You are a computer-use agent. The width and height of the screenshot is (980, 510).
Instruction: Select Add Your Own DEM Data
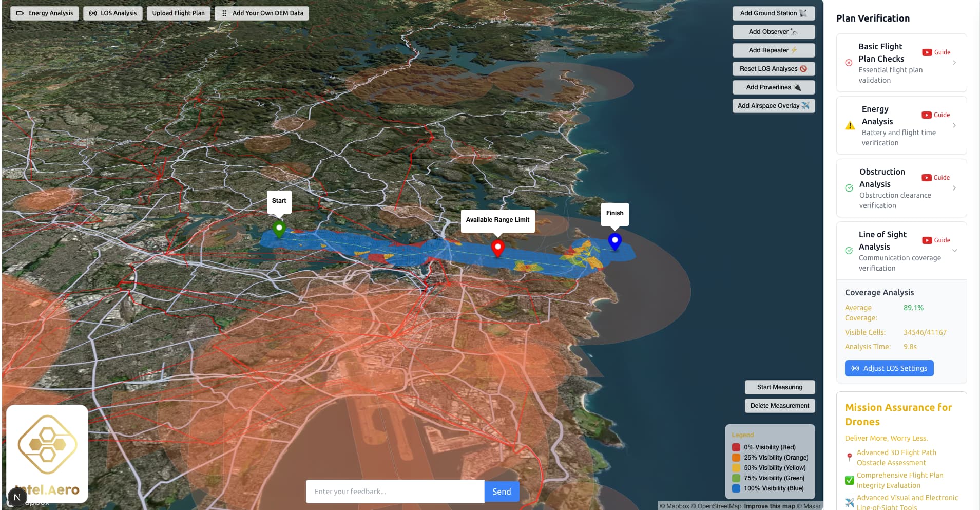[261, 13]
